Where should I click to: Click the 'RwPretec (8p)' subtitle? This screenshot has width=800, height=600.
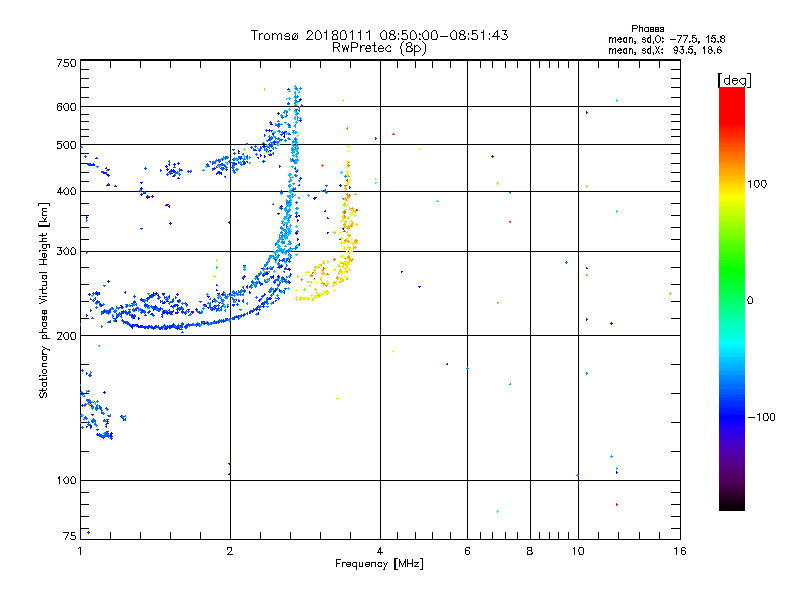(379, 48)
